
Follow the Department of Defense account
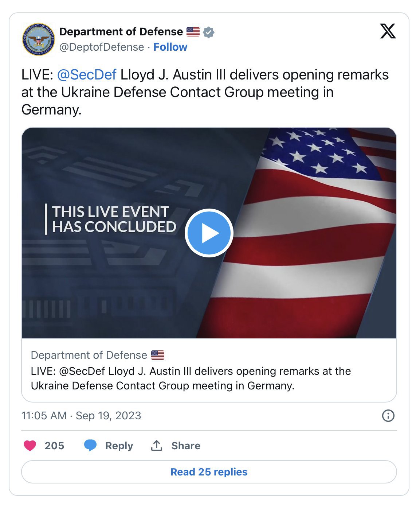170,47
